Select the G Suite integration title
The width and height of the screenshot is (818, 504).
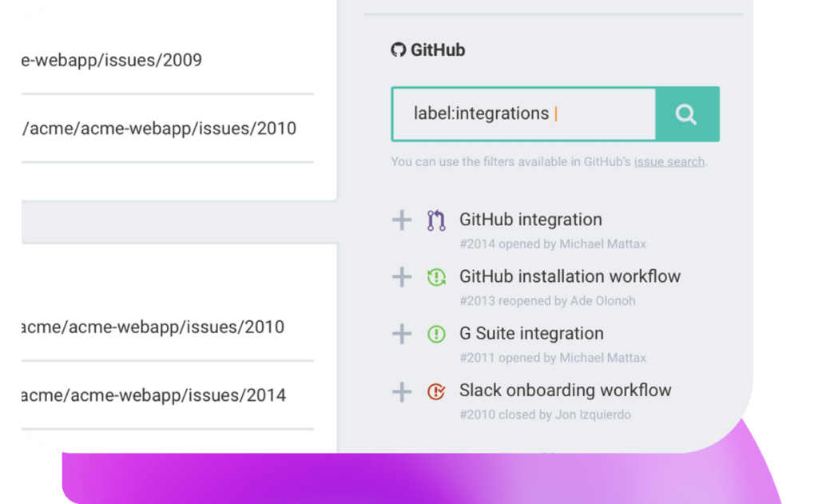click(531, 333)
